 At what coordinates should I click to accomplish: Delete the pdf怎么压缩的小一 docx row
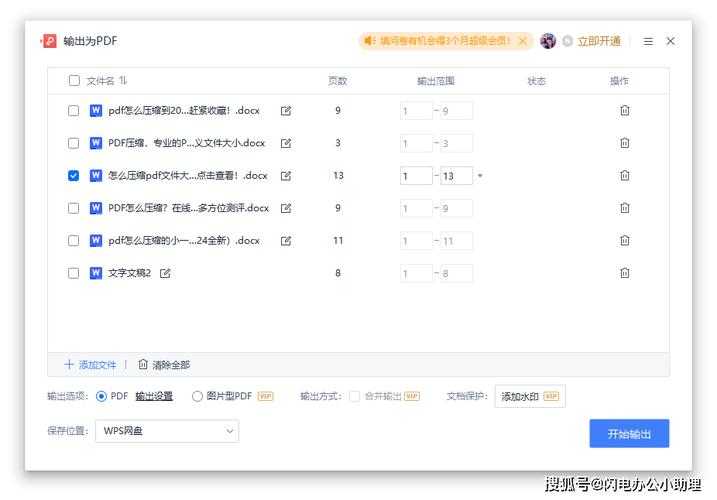click(625, 240)
